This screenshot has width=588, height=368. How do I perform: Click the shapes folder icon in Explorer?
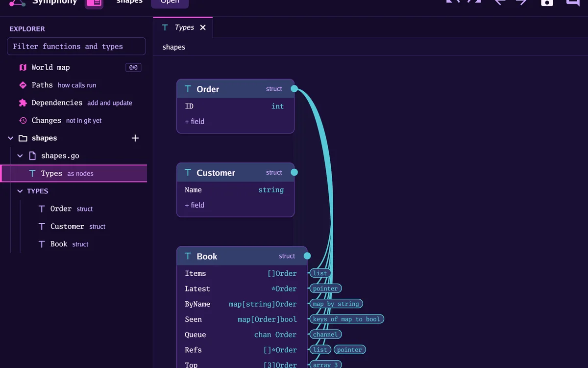pos(23,138)
